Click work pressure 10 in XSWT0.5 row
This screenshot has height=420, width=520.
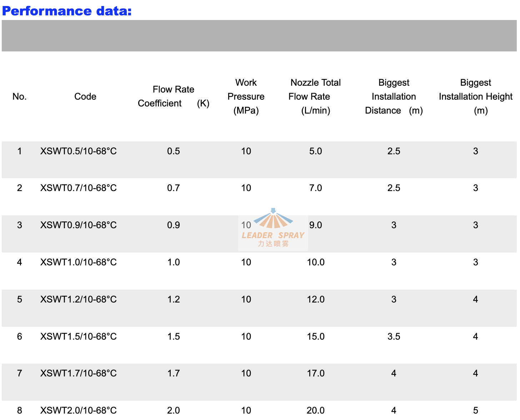[246, 151]
